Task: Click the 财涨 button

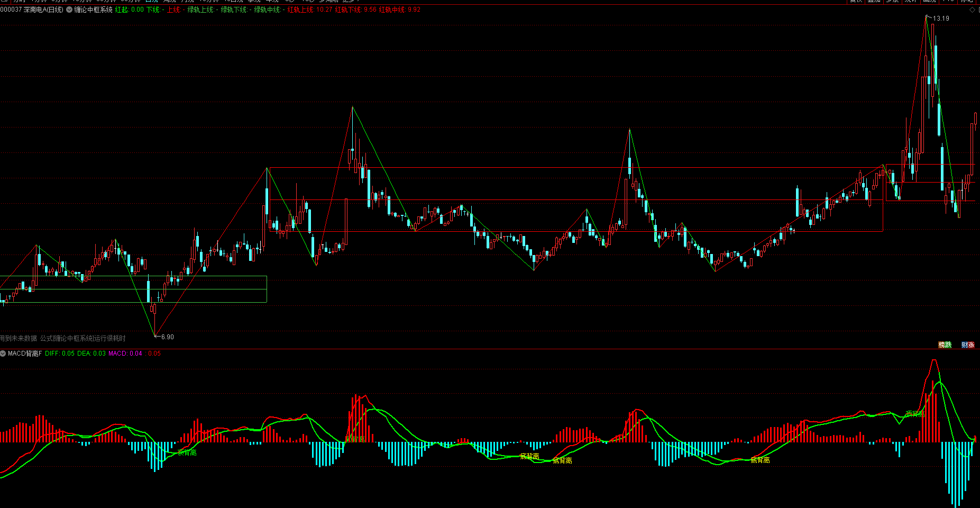Action: pos(968,344)
